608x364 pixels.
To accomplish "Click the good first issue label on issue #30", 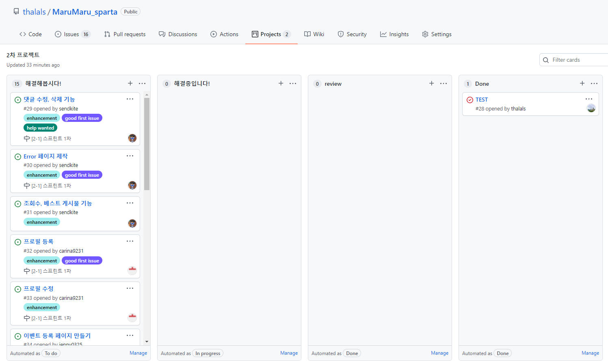I will pyautogui.click(x=82, y=175).
